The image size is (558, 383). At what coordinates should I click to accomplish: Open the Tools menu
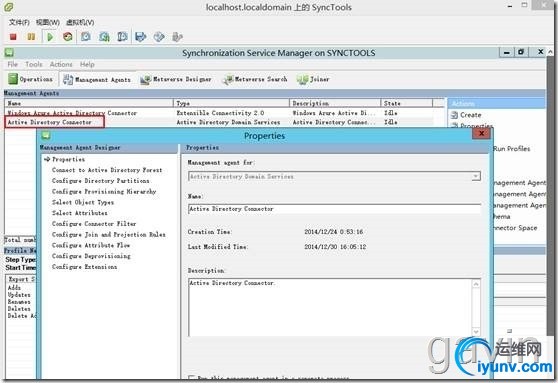click(x=34, y=64)
